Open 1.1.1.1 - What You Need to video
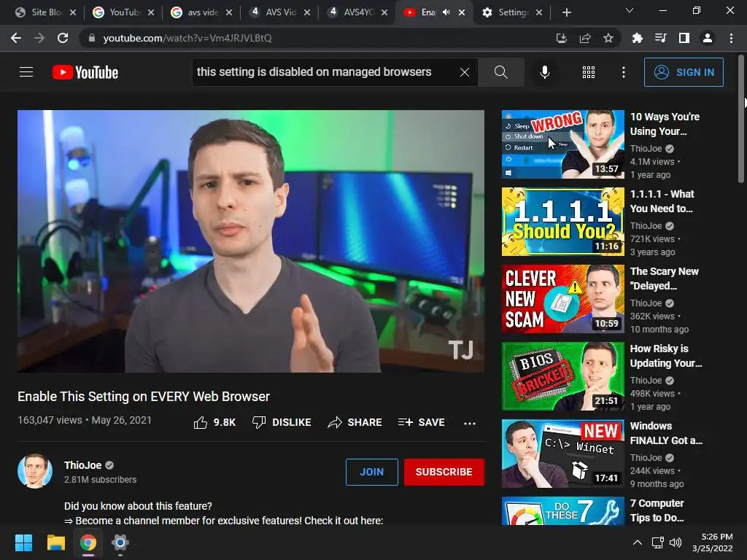The image size is (747, 560). (662, 201)
